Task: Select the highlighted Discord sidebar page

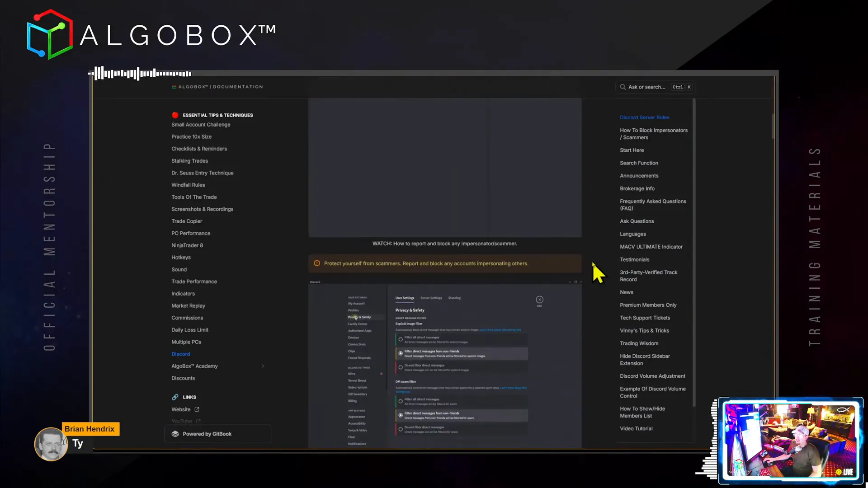Action: point(180,354)
